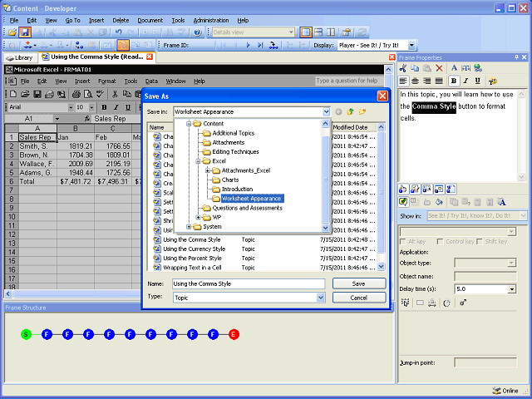The height and width of the screenshot is (399, 532).
Task: Collapse the Excel folder tree node
Action: pos(198,161)
